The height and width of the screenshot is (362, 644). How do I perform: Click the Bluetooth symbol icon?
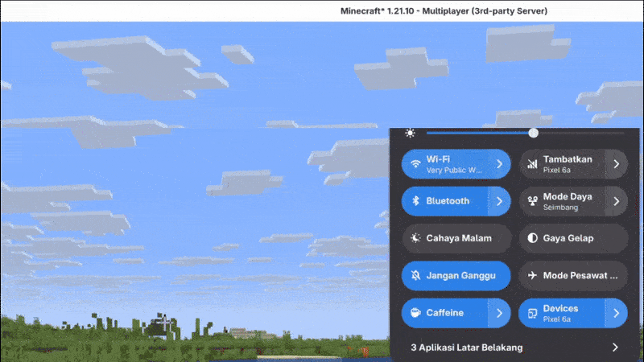415,201
